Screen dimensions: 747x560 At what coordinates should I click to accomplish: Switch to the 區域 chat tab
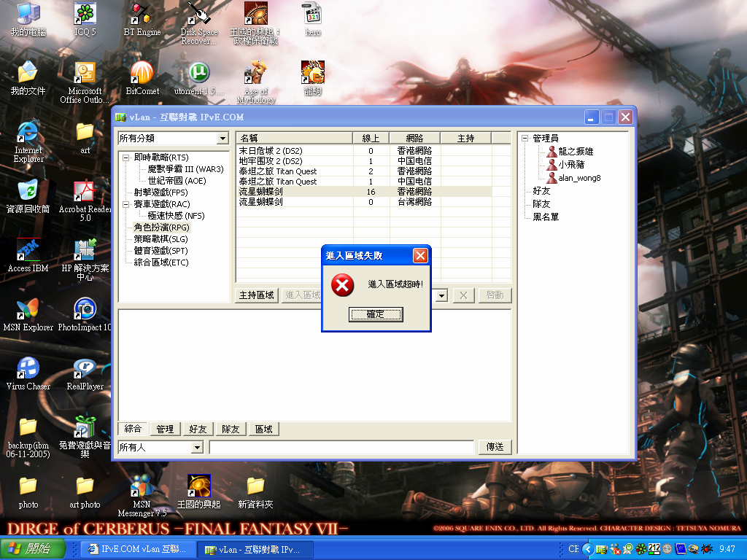[x=263, y=429]
